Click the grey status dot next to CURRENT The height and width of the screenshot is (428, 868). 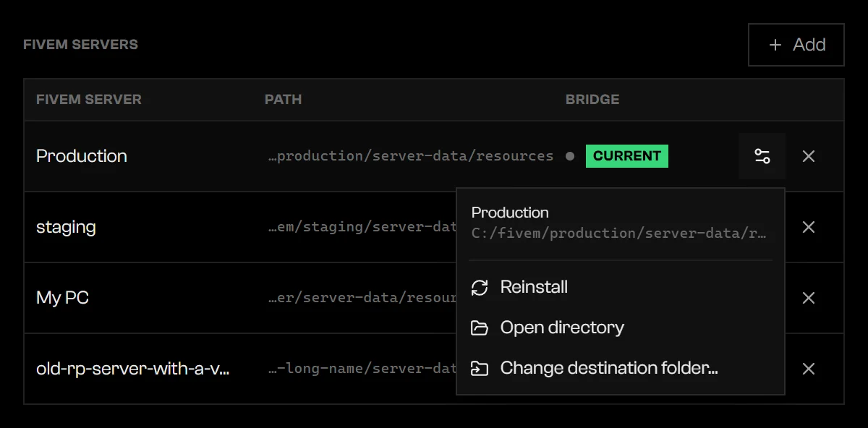click(x=570, y=156)
